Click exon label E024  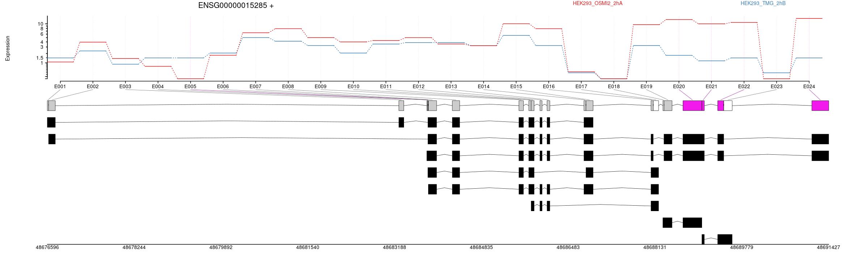pos(809,86)
